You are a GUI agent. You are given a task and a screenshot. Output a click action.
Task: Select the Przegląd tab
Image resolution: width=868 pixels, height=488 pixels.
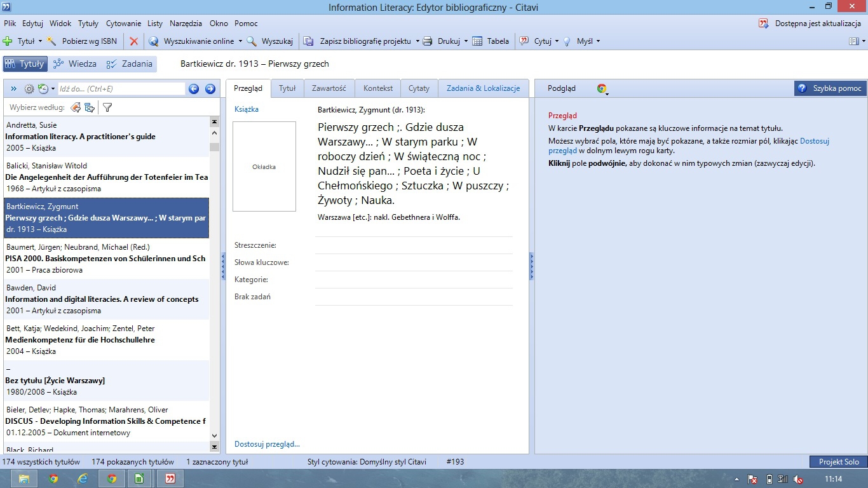tap(248, 88)
